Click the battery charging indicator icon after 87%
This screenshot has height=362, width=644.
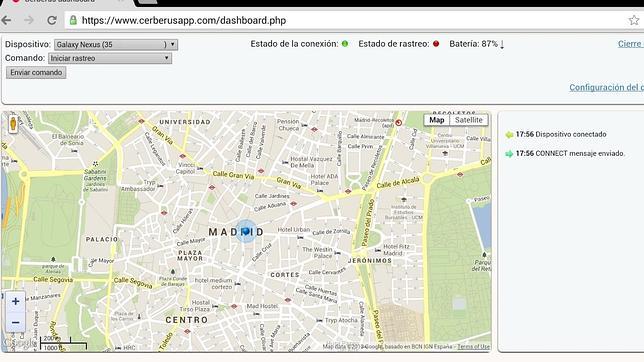pos(502,44)
